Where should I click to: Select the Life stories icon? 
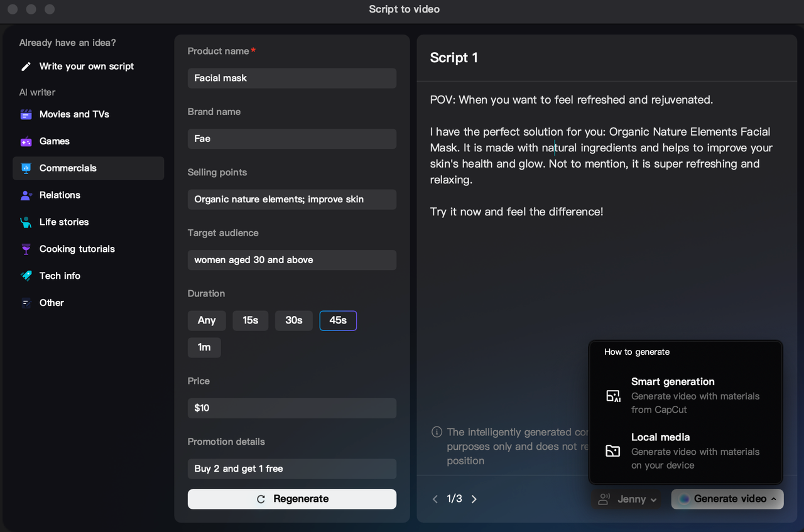pos(26,222)
